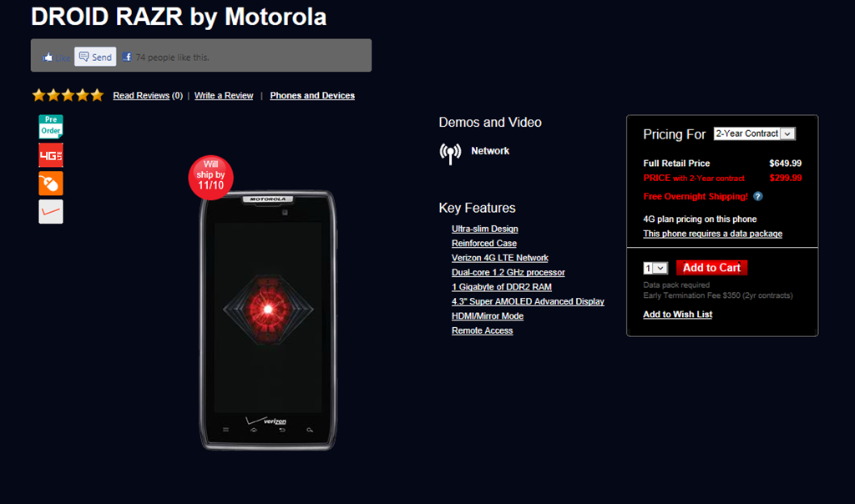Go to Phones and Devices

312,95
